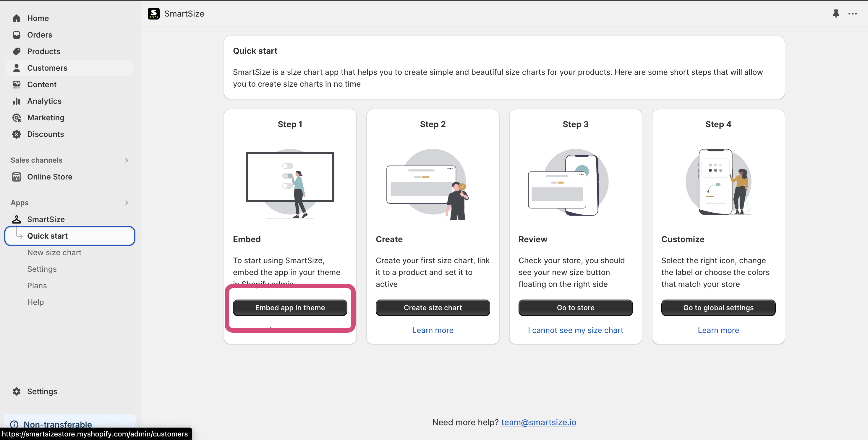
Task: Click the Sales channels heading
Action: click(36, 160)
